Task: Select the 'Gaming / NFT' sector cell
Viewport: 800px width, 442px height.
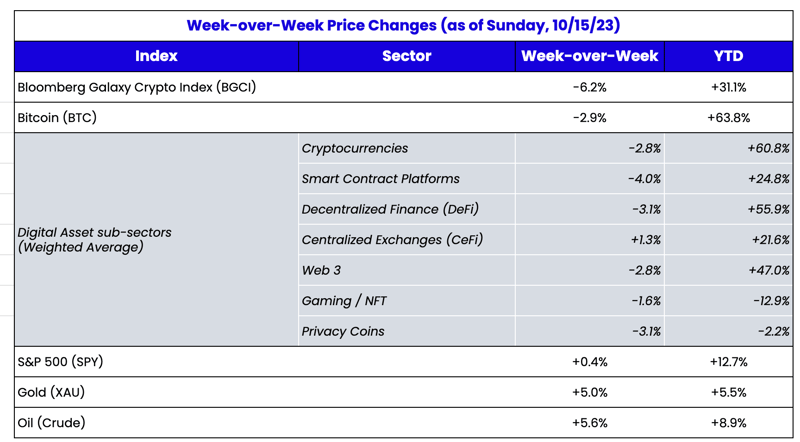Action: pyautogui.click(x=343, y=301)
